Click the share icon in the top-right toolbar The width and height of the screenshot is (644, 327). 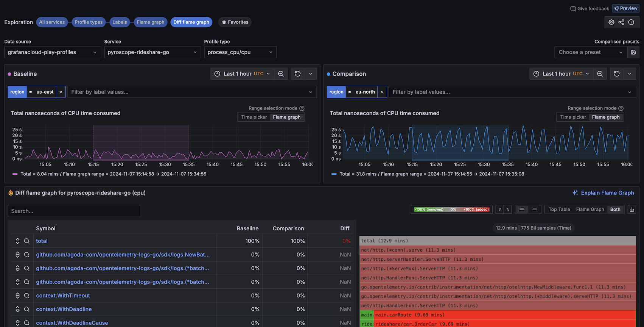coord(621,22)
